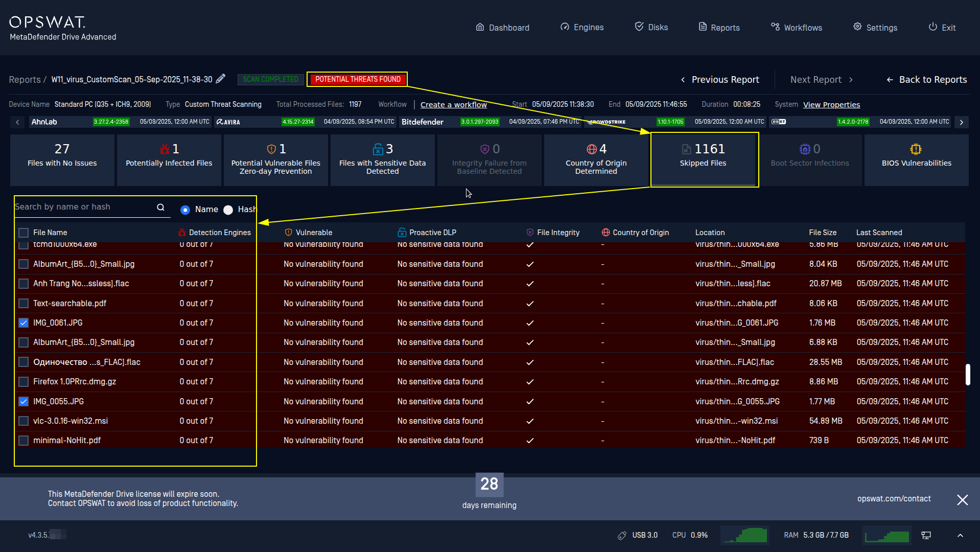Click the Detection Engines column bug icon
The height and width of the screenshot is (552, 980).
pyautogui.click(x=182, y=233)
